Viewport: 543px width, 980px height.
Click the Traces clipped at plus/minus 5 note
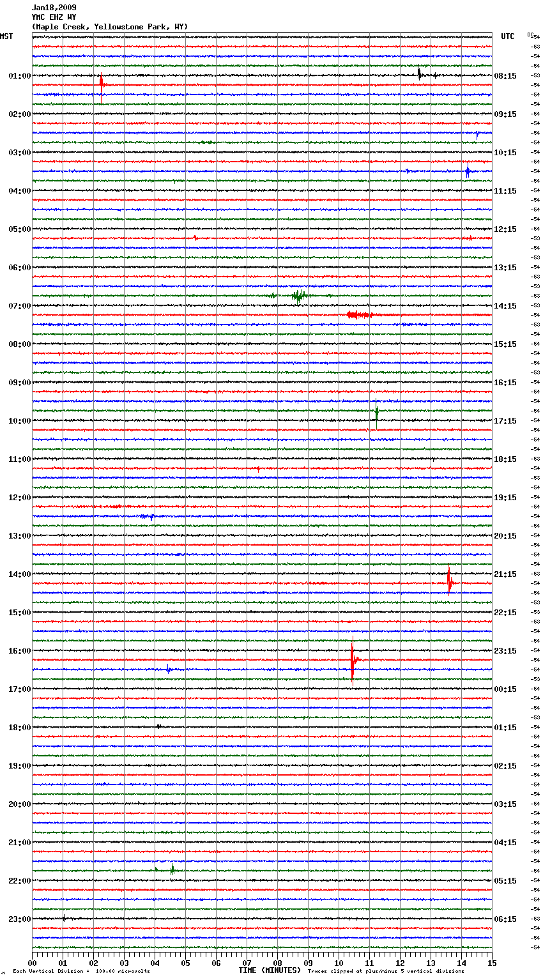click(386, 972)
